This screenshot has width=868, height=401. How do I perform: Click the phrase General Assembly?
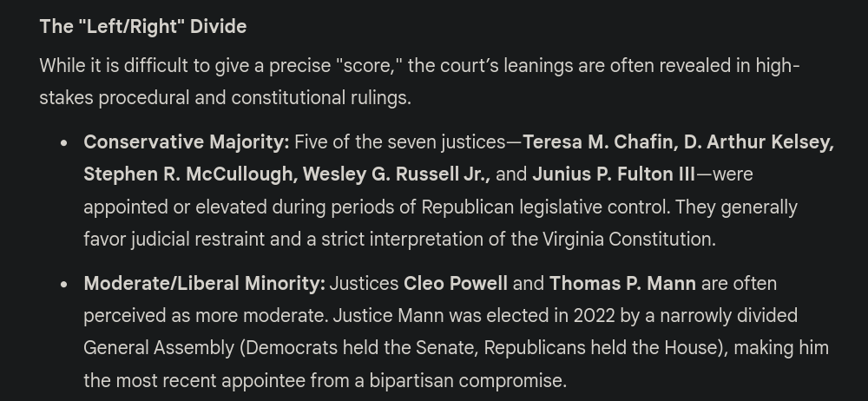[159, 348]
